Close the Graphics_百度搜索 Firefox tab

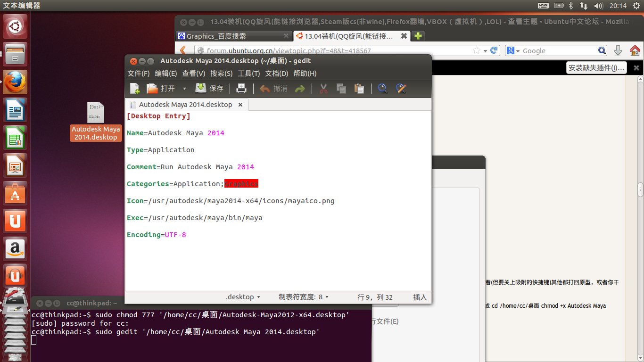point(286,36)
